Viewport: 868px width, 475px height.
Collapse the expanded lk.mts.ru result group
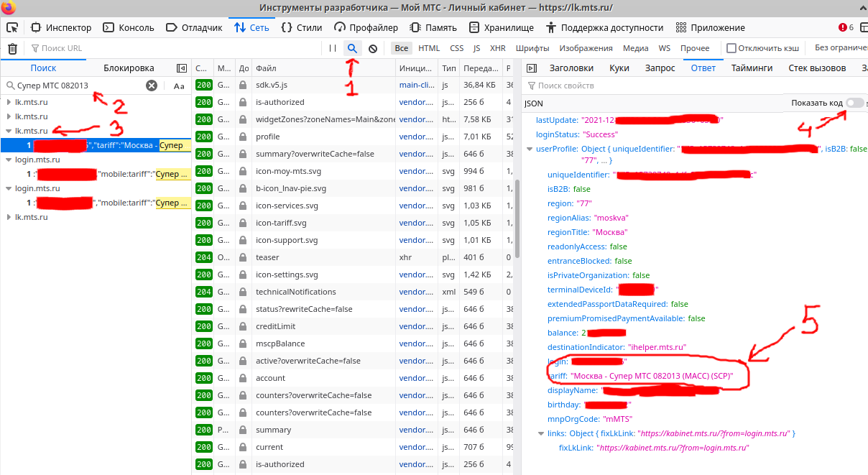(9, 131)
